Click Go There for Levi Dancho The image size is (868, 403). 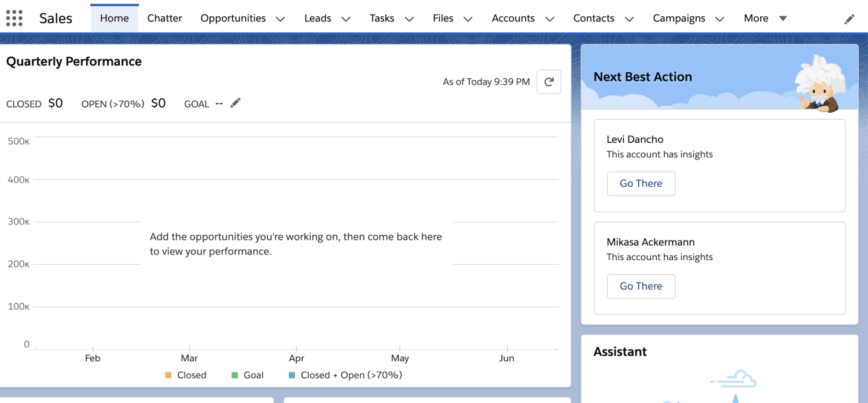pyautogui.click(x=641, y=183)
